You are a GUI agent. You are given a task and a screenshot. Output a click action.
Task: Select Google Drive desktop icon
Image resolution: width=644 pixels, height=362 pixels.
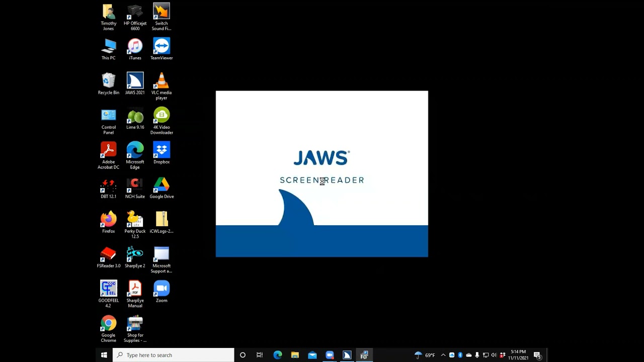tap(162, 188)
